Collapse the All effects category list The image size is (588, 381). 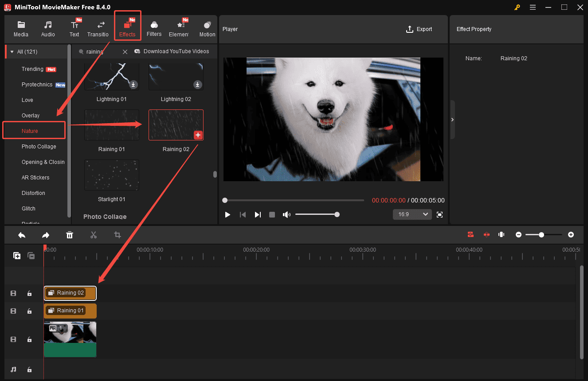[12, 51]
